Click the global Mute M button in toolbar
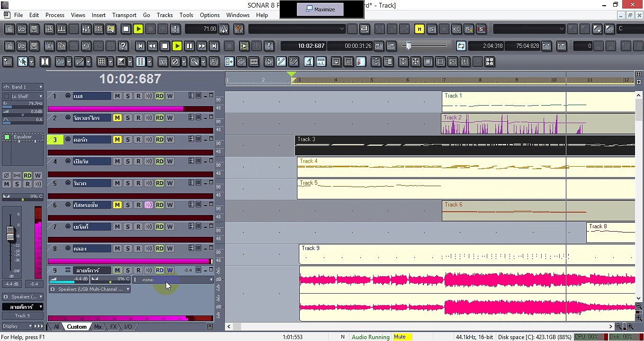 419,29
